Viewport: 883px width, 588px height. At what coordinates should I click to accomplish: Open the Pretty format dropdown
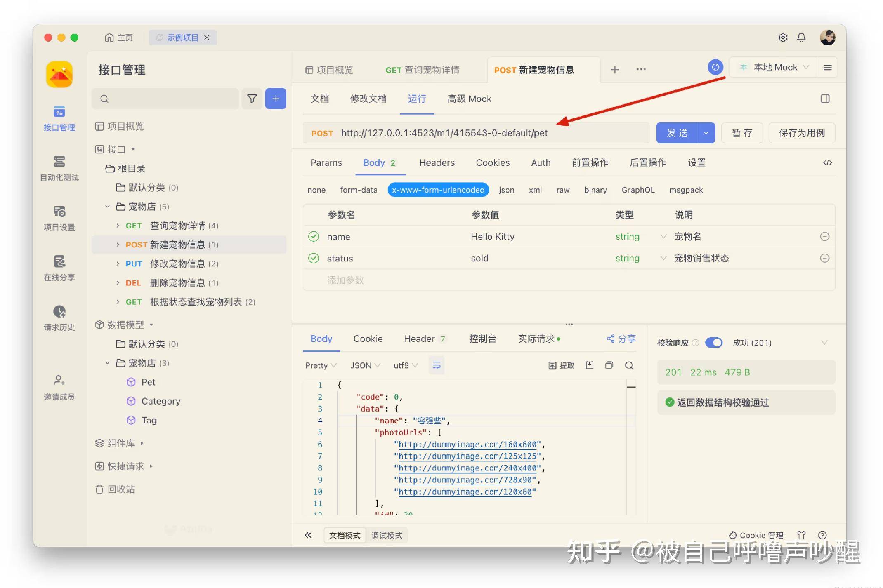pyautogui.click(x=321, y=365)
